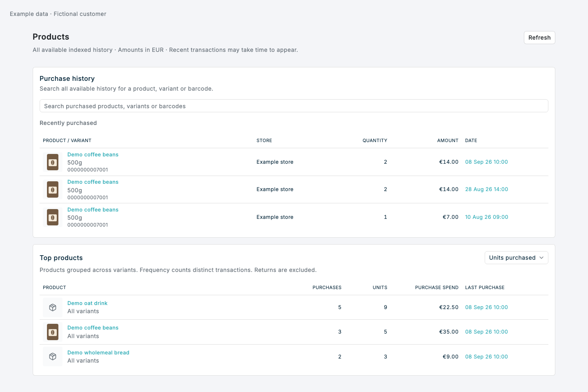Open Demo coffee beans link dated 08 Sep
Image resolution: width=588 pixels, height=392 pixels.
[x=93, y=155]
